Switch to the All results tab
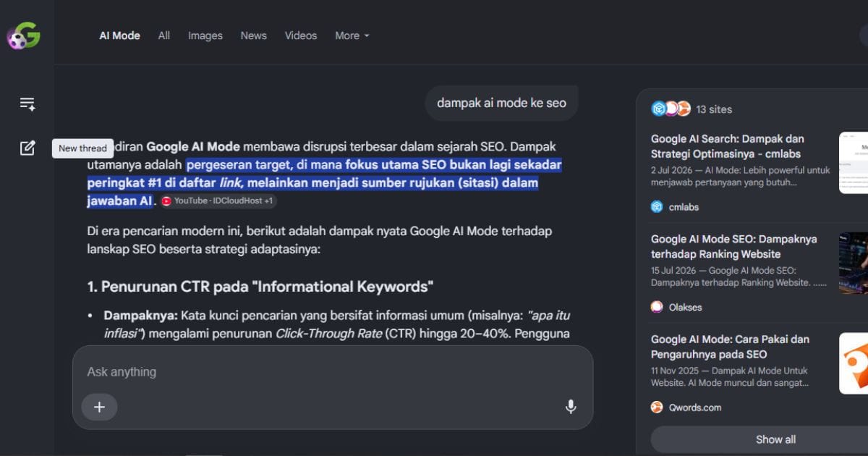868x456 pixels. (x=164, y=35)
